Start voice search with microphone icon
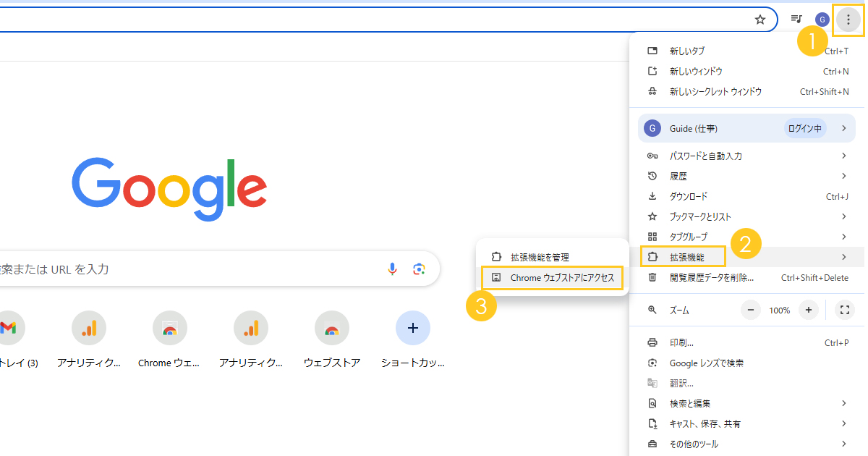The width and height of the screenshot is (868, 456). tap(392, 269)
